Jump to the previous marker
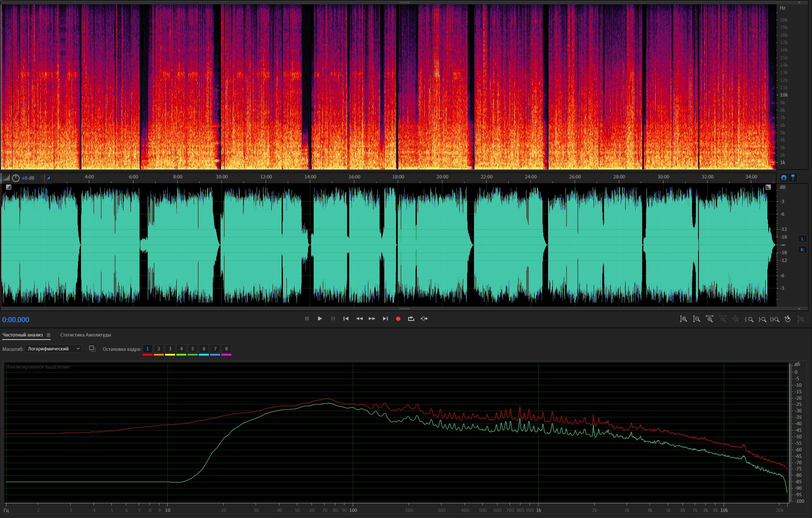Screen dimensions: 812x518 pyautogui.click(x=346, y=319)
